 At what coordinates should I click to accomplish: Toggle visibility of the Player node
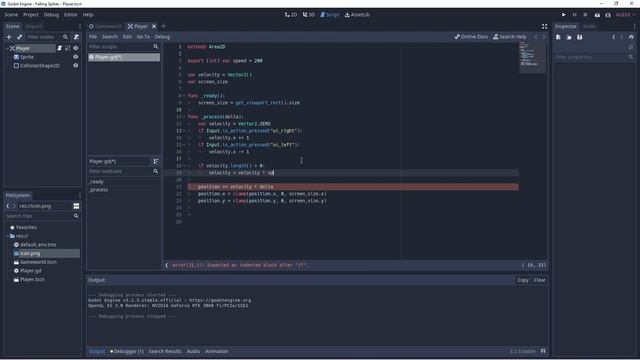click(76, 48)
